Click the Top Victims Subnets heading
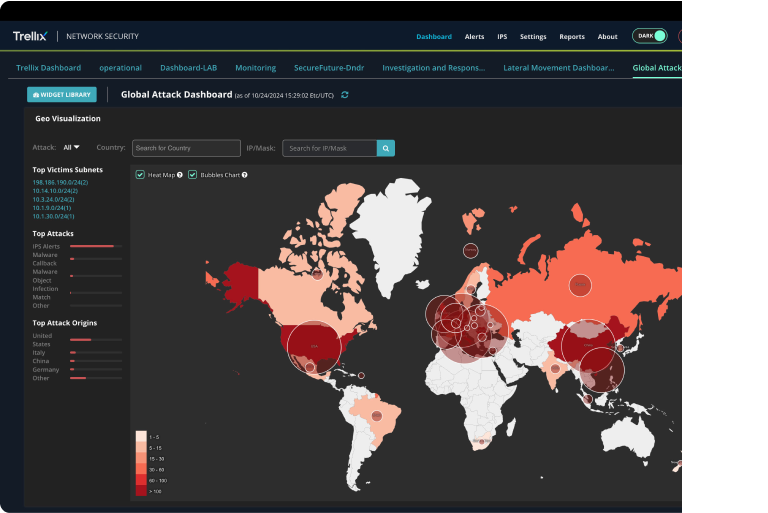768x513 pixels. pyautogui.click(x=68, y=170)
